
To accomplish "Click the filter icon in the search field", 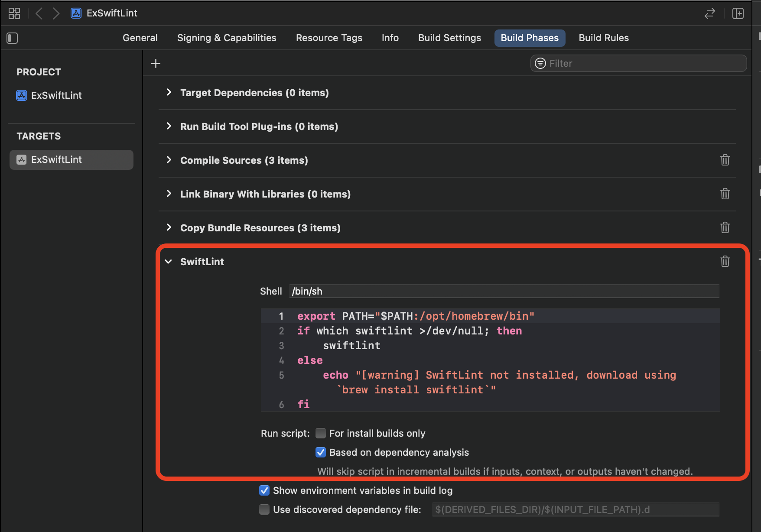I will (x=540, y=63).
